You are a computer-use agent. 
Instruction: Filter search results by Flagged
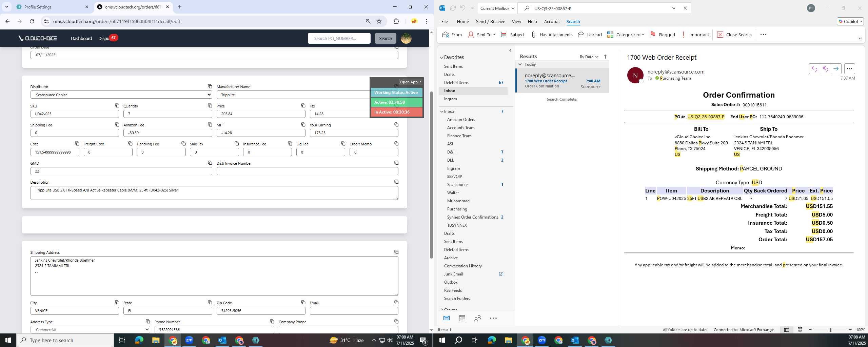click(662, 35)
